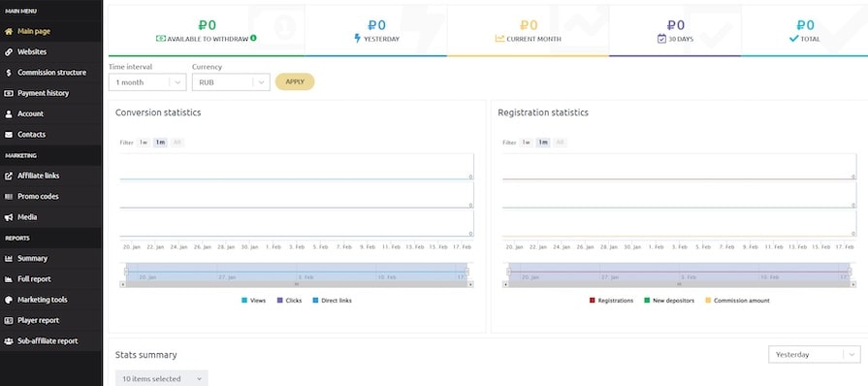The image size is (868, 386).
Task: Toggle Clicks series in chart legend
Action: click(289, 300)
